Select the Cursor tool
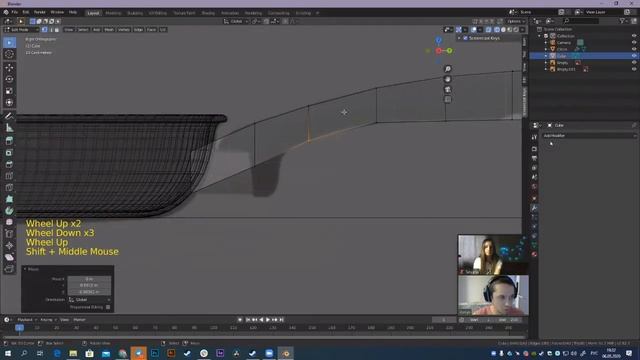This screenshot has width=640, height=360. coord(9,54)
